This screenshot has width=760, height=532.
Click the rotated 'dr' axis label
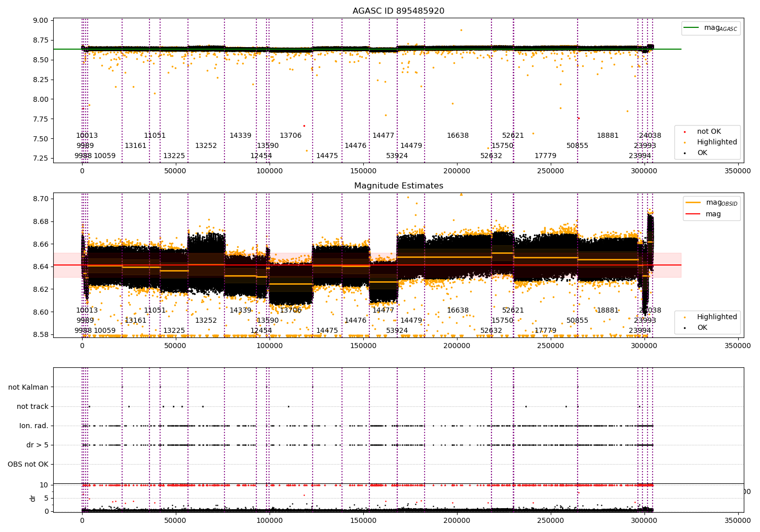pyautogui.click(x=33, y=498)
